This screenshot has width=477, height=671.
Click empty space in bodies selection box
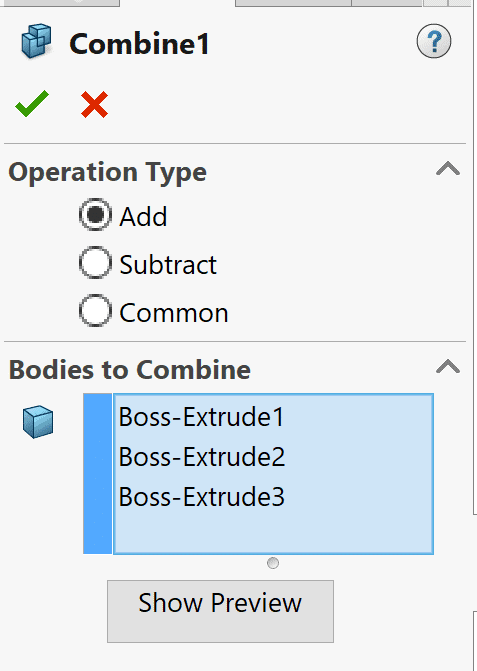pos(273,532)
